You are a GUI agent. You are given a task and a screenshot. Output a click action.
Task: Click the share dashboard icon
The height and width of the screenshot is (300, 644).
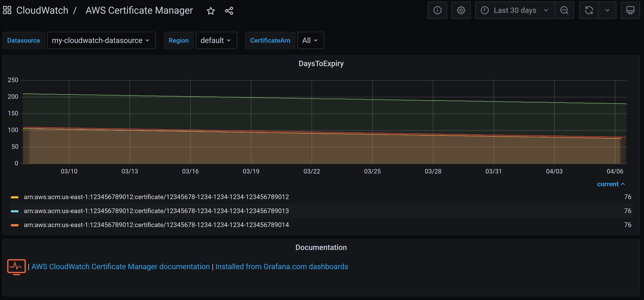[x=229, y=11]
